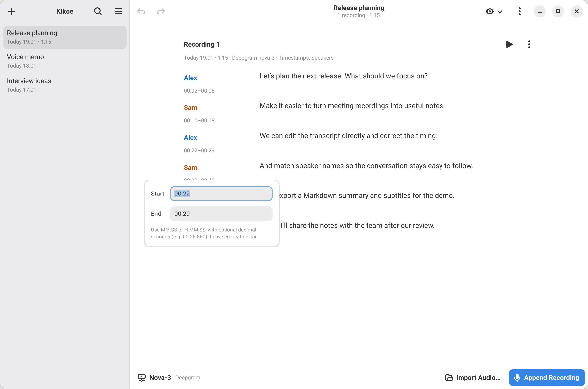588x389 pixels.
Task: Click Sam speaker label at 00:10–00:18
Action: (x=190, y=108)
